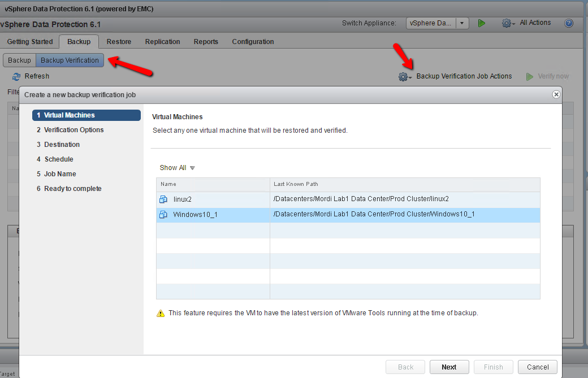Click the Windows10_1 virtual machine icon

[x=163, y=215]
